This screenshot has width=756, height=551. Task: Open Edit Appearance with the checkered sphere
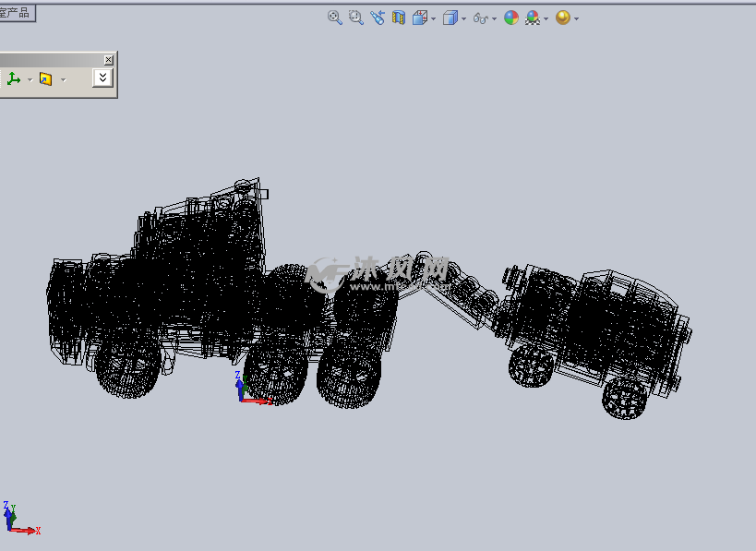point(534,18)
